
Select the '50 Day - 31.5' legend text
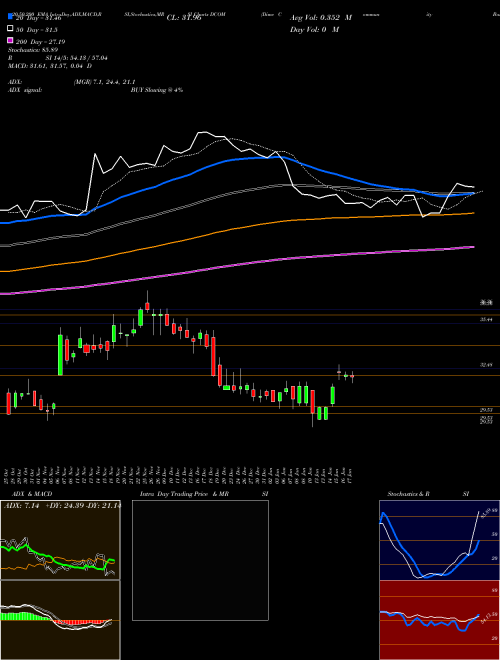37,30
